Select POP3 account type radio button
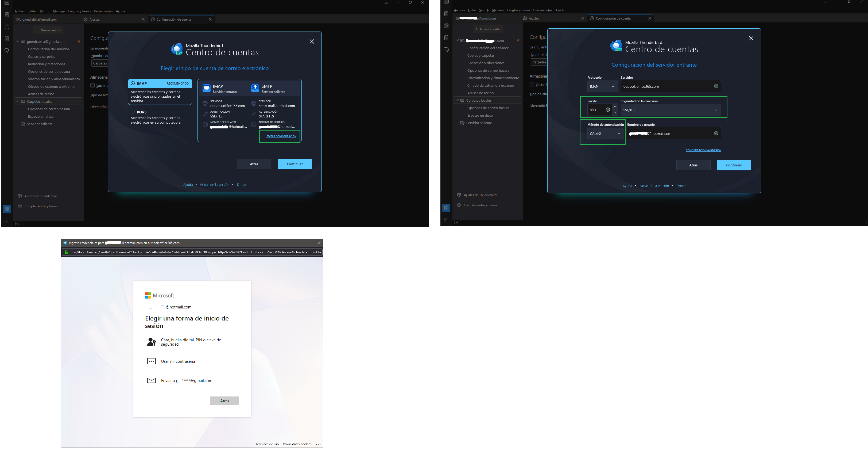The image size is (868, 458). click(x=133, y=112)
